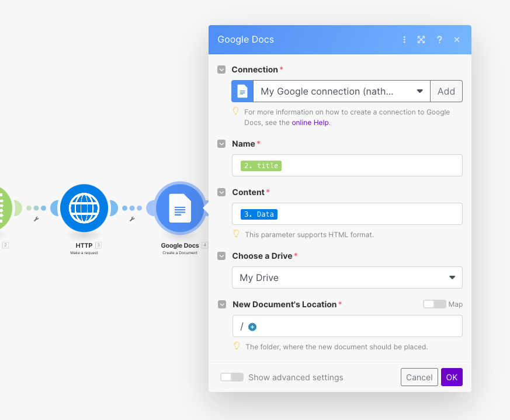Click the lightbulb hint under Document's Location
The image size is (510, 420).
237,346
